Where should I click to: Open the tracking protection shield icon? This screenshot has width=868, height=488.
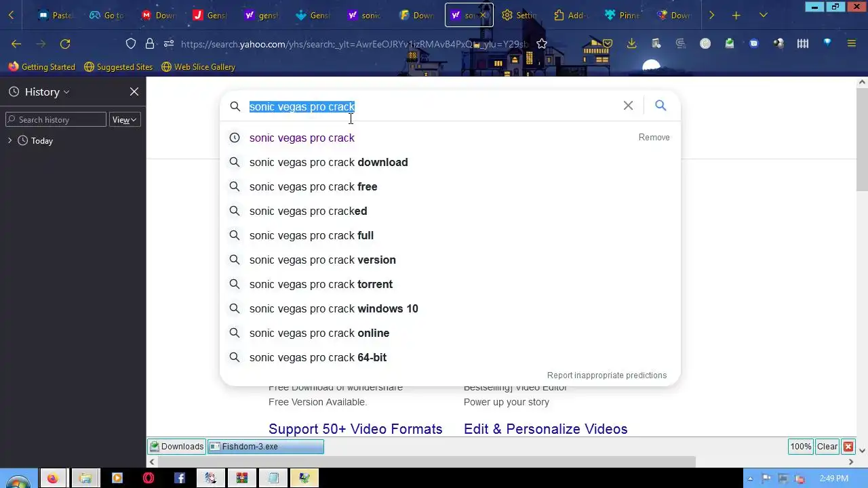click(x=131, y=44)
